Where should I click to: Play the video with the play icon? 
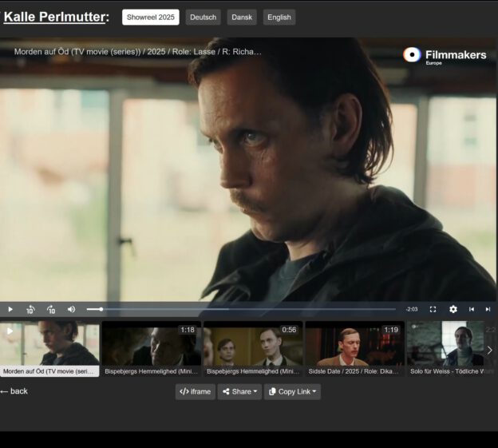[10, 309]
